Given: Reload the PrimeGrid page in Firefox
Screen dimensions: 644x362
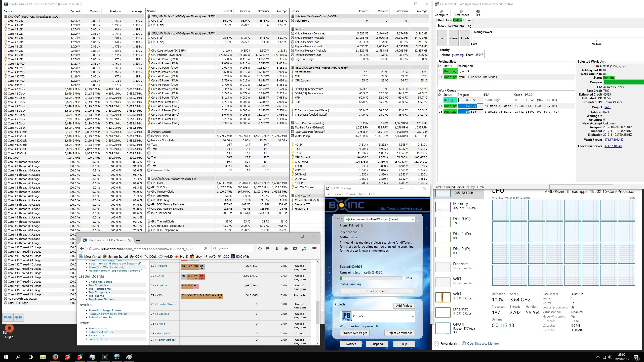Looking at the screenshot, I should pyautogui.click(x=205, y=249).
